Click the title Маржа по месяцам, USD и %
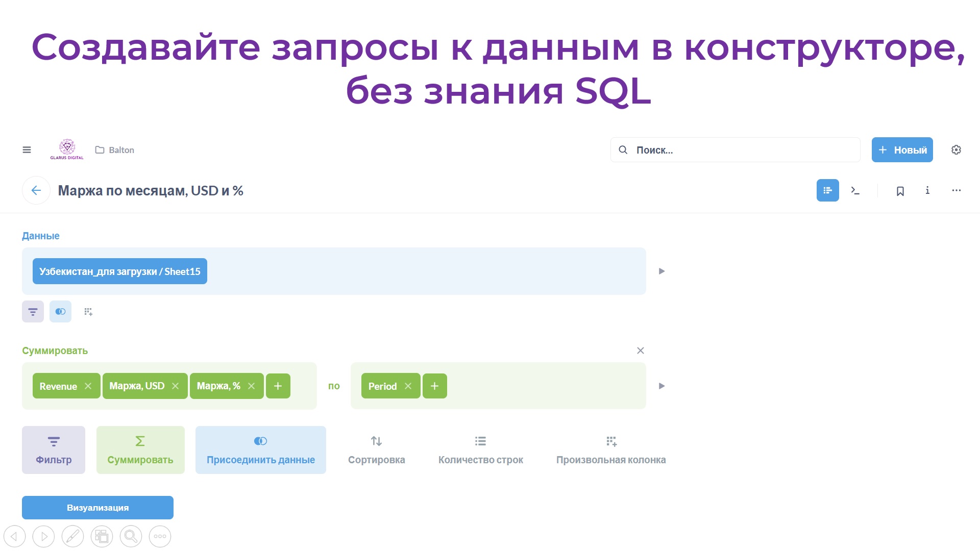 pos(151,190)
